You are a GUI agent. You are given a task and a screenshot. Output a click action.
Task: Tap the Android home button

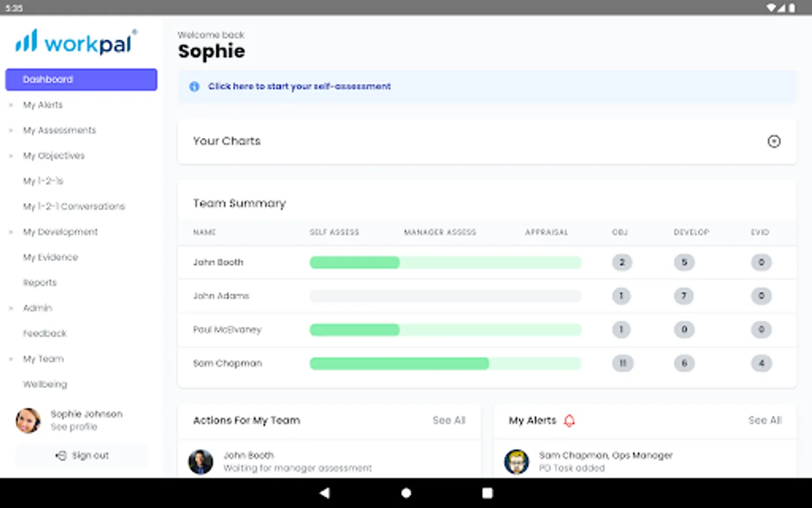406,493
